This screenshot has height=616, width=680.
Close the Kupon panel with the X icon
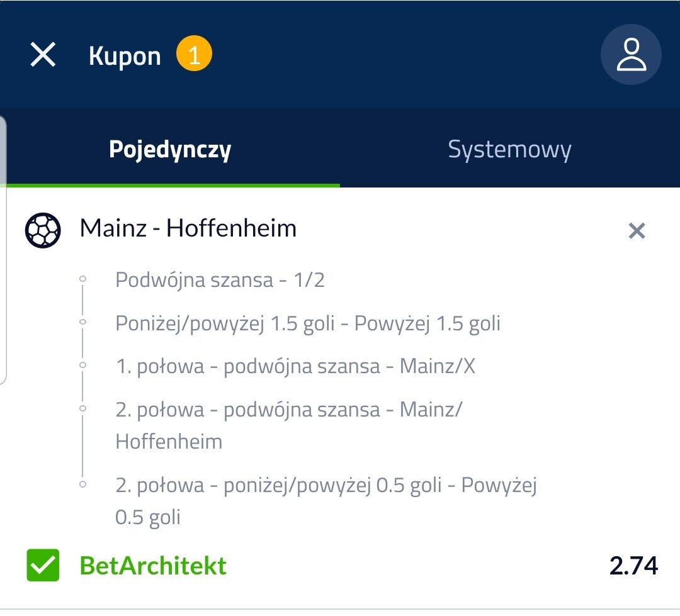point(43,55)
